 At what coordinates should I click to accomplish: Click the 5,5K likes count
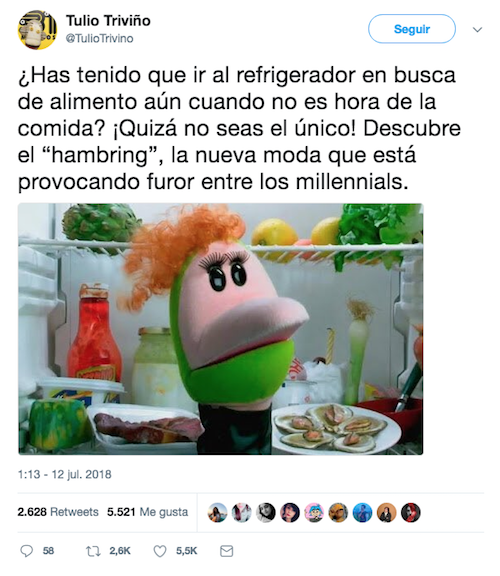point(187,551)
